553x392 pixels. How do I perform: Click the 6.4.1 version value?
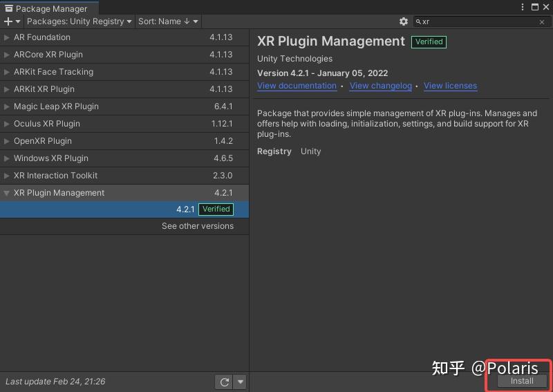[223, 106]
